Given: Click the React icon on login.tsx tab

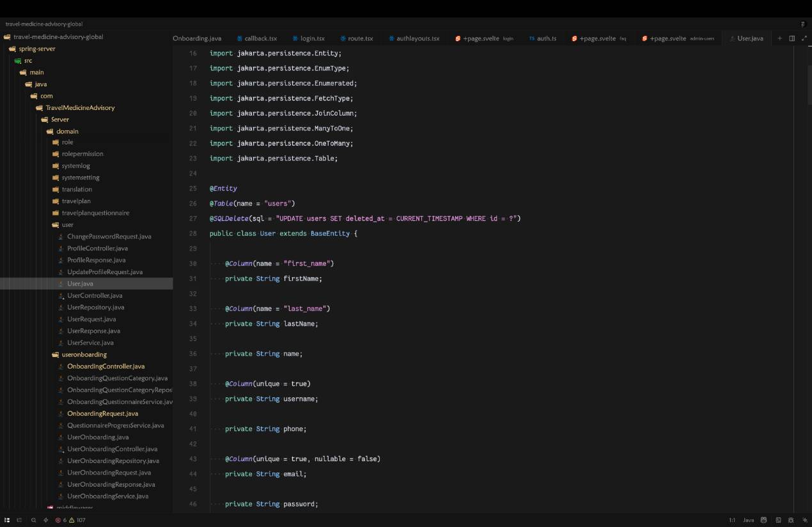Looking at the screenshot, I should (x=295, y=38).
